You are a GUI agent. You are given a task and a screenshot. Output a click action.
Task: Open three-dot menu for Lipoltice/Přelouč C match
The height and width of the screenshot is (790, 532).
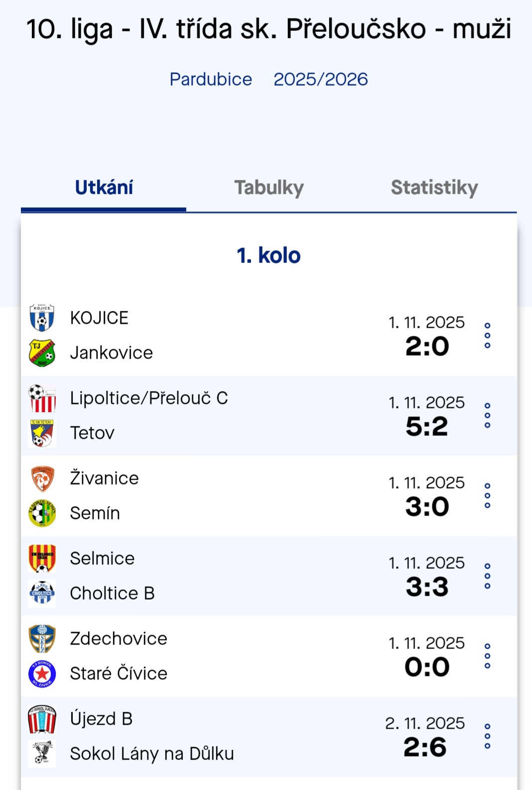tap(487, 415)
